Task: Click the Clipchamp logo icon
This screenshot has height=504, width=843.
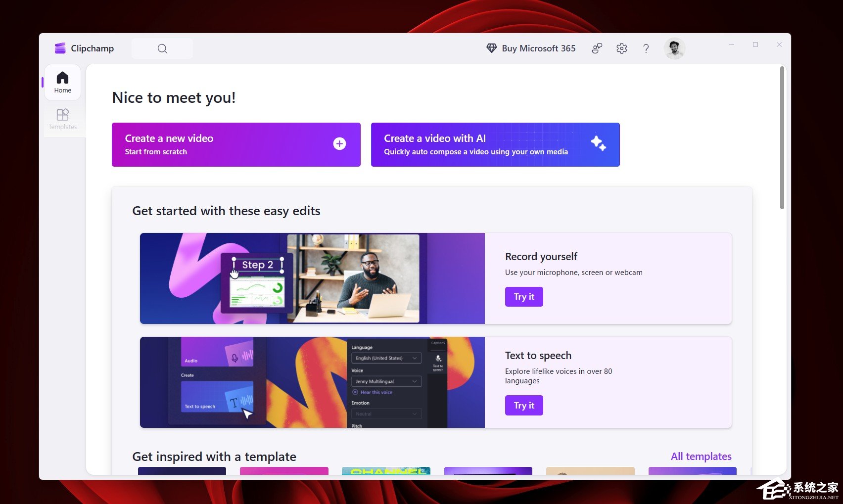Action: point(60,48)
